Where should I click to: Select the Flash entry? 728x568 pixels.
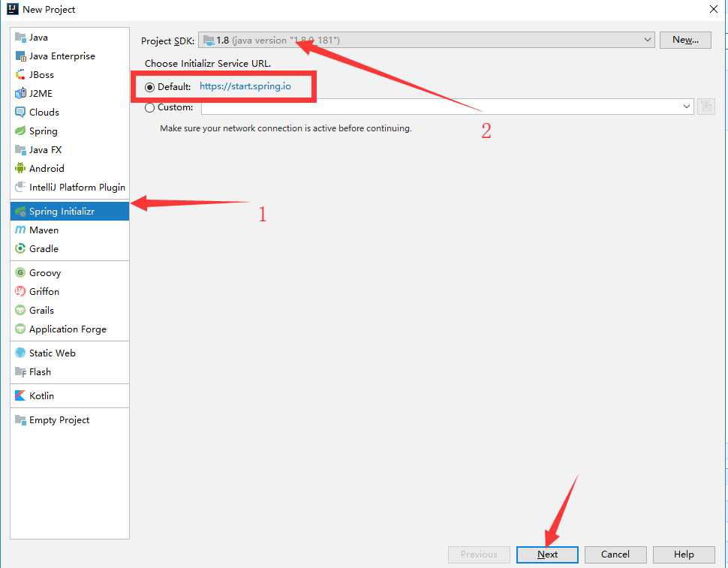pos(70,371)
